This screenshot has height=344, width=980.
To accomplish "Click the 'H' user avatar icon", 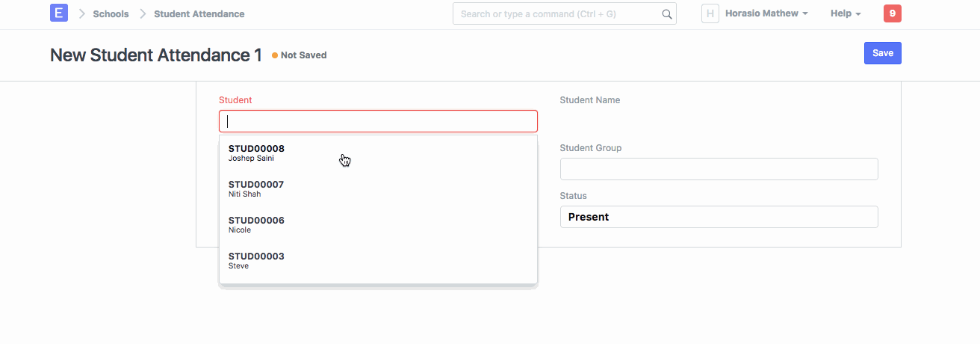I will coord(710,13).
